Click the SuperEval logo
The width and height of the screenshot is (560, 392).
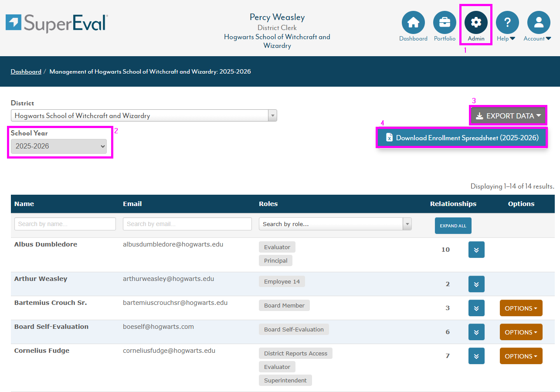[57, 23]
